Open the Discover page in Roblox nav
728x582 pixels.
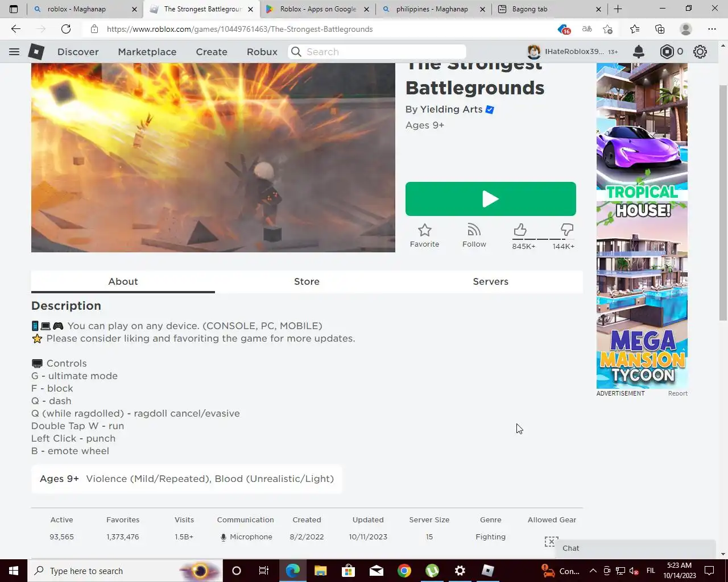(78, 52)
